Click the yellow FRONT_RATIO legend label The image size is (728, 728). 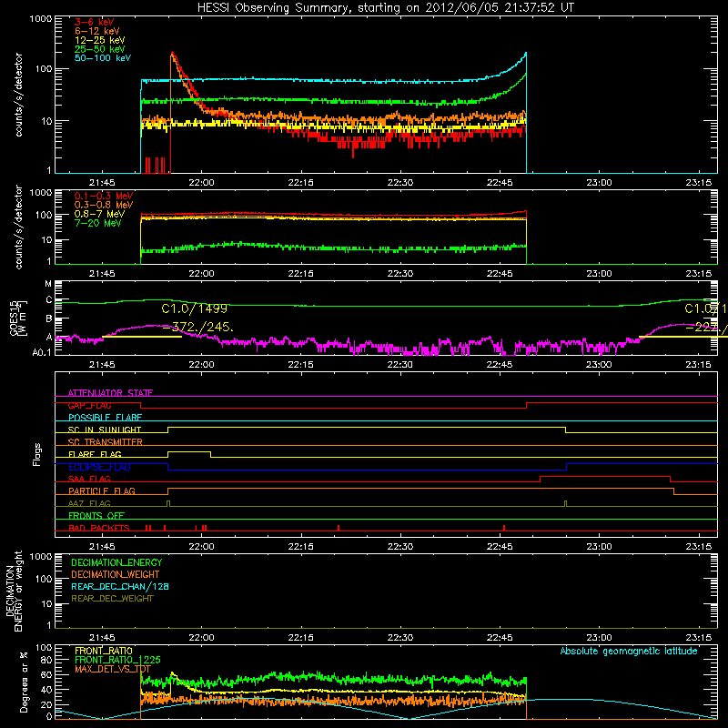pos(104,651)
